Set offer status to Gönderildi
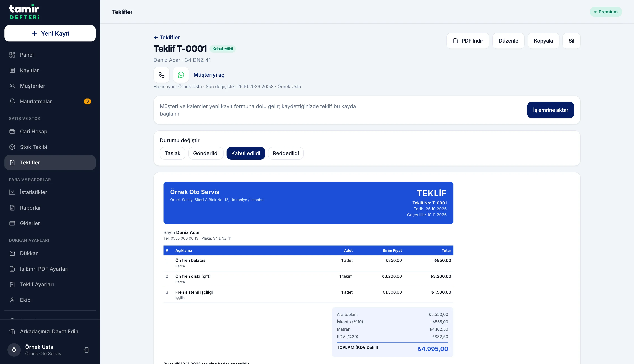The width and height of the screenshot is (634, 364). [206, 153]
